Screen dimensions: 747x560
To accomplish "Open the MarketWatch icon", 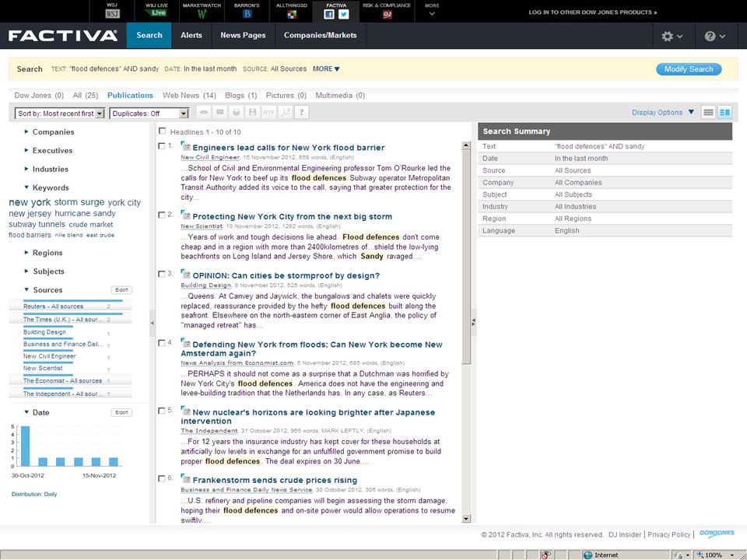I will (202, 14).
